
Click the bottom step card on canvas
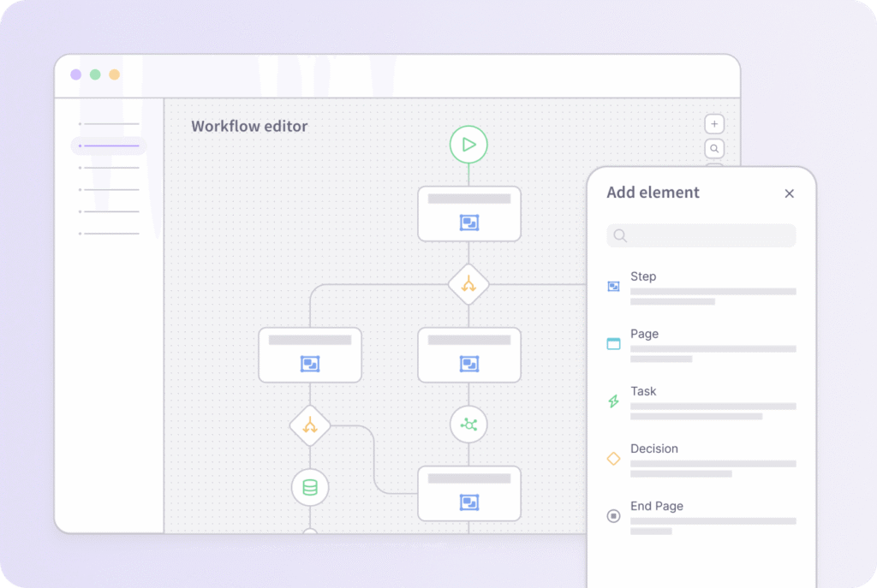click(x=468, y=493)
